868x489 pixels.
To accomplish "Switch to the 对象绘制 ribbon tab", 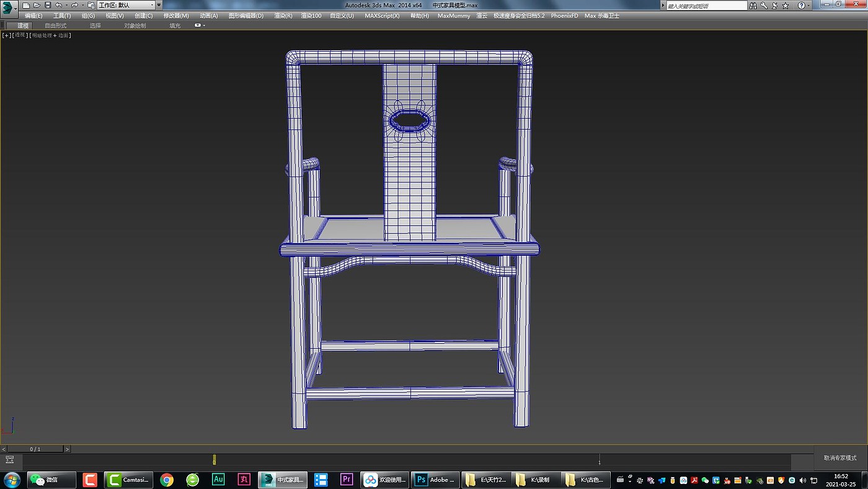I will [x=135, y=25].
